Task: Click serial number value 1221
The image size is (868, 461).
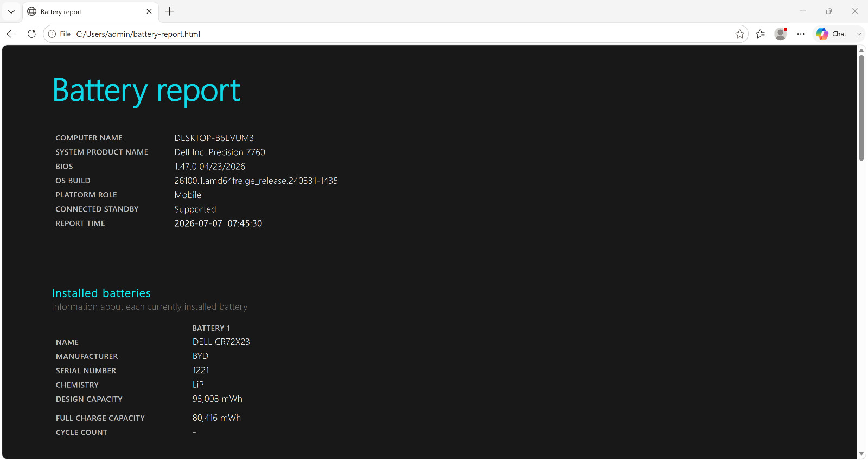Action: coord(201,370)
